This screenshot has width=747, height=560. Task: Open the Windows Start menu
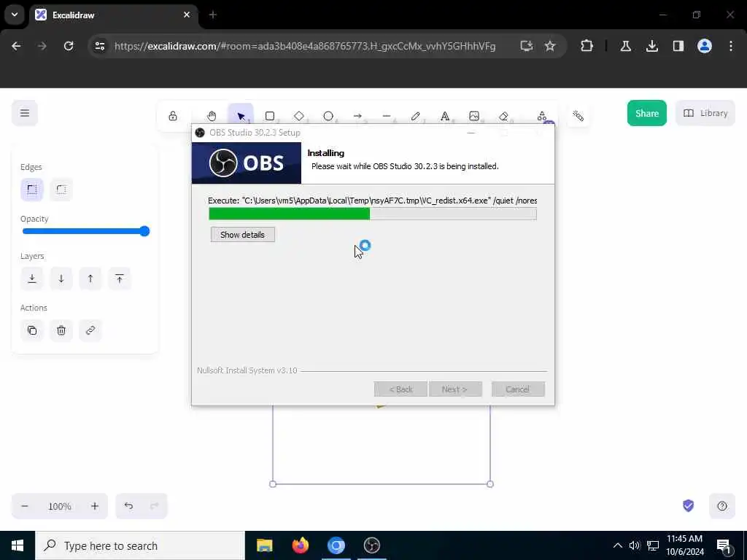(18, 545)
